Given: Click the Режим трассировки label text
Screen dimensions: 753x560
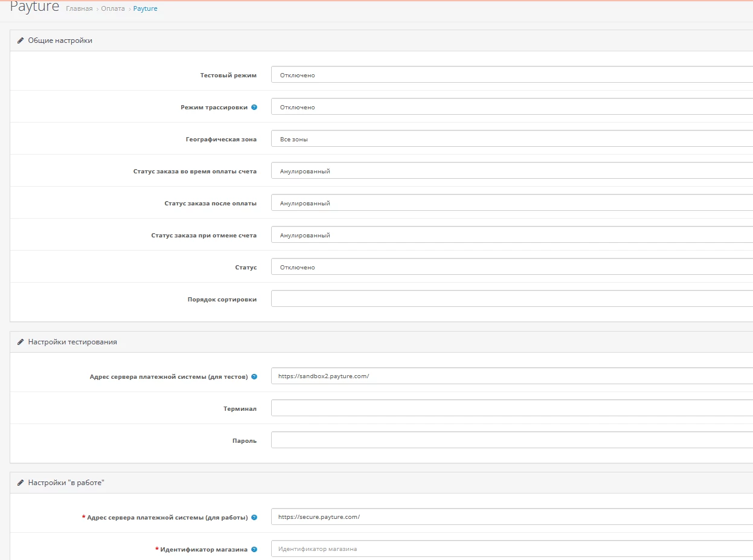Looking at the screenshot, I should click(x=214, y=107).
